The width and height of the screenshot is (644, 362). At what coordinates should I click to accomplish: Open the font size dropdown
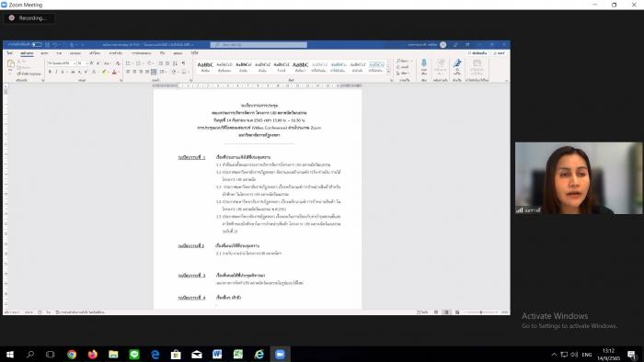[82, 63]
